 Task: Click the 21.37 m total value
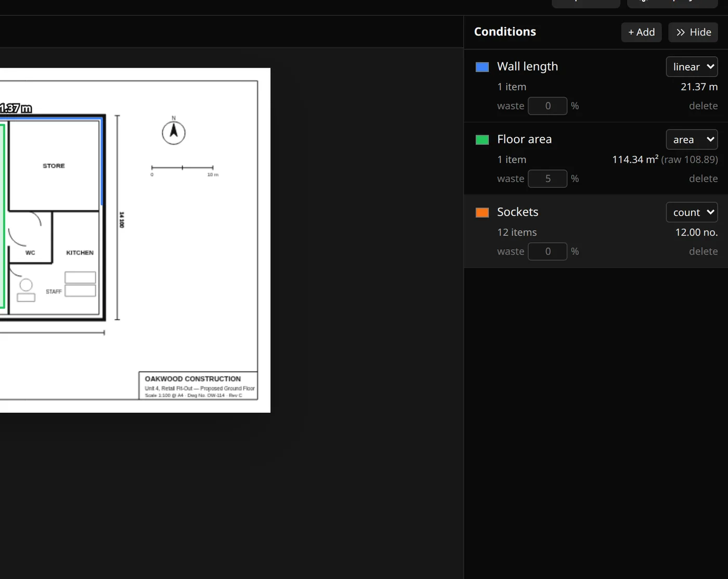(699, 87)
